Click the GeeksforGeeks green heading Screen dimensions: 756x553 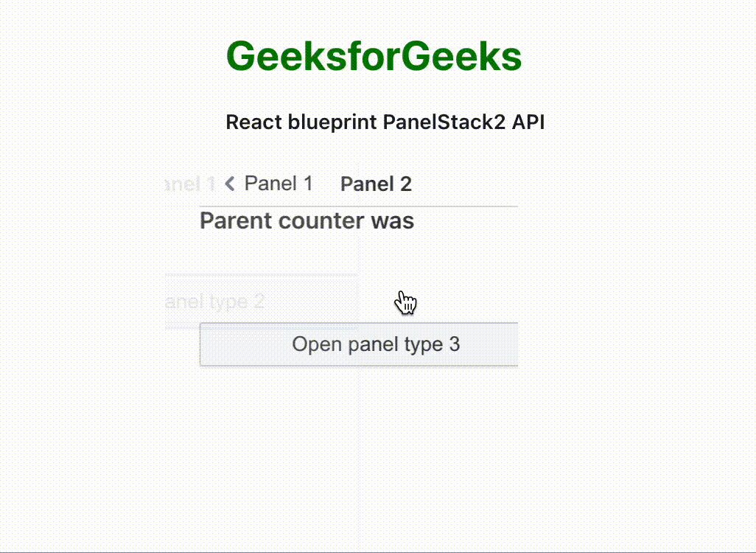point(374,57)
